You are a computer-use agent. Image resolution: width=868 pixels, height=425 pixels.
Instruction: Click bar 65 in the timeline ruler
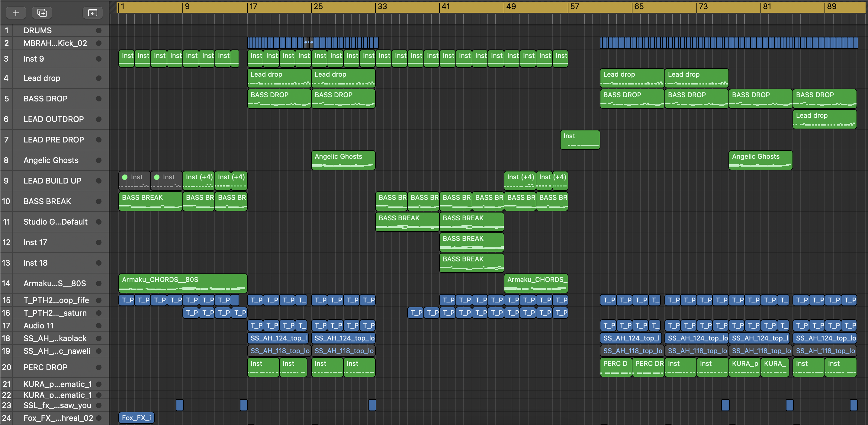638,7
